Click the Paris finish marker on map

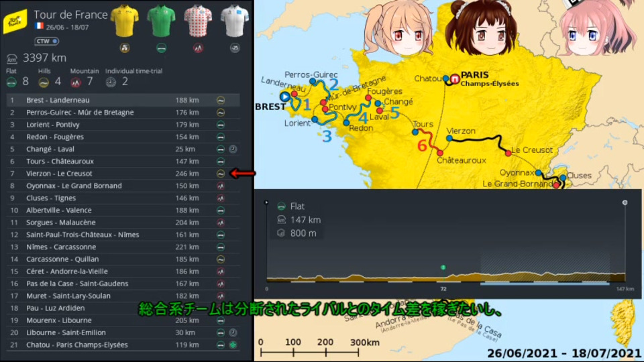coord(454,78)
